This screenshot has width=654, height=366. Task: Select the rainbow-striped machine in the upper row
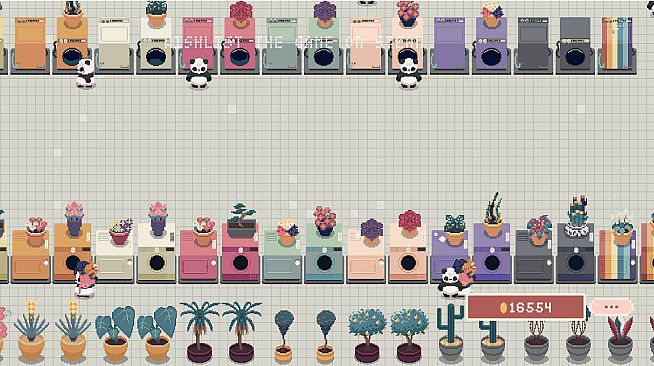pos(617,45)
